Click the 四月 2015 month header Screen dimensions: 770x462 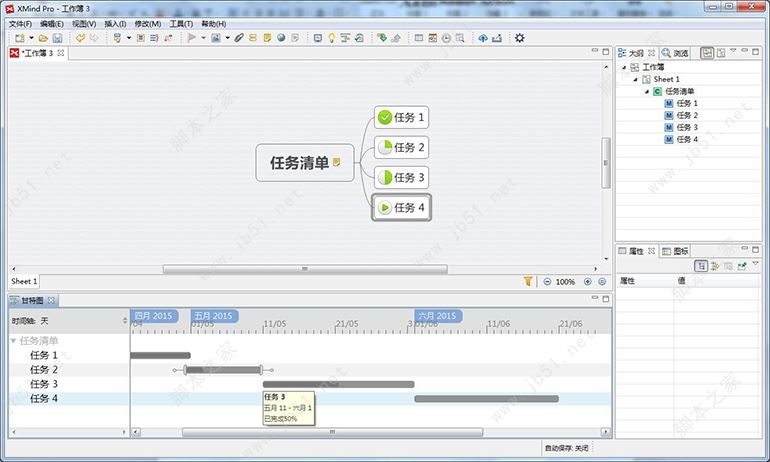pyautogui.click(x=154, y=316)
